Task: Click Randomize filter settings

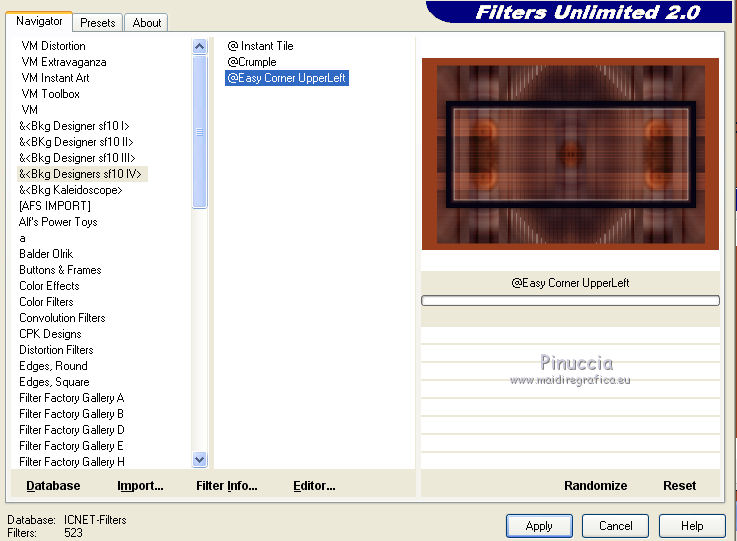Action: [x=596, y=486]
